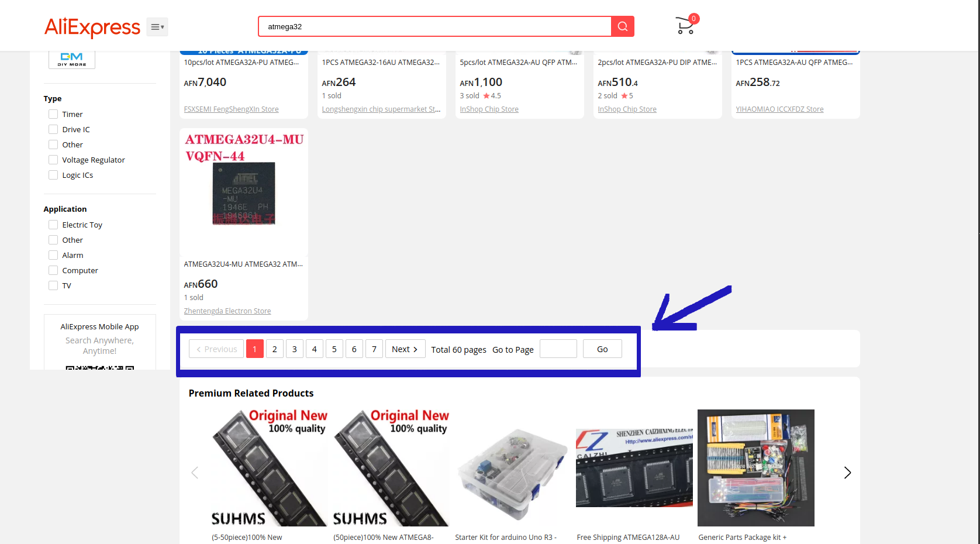Check the Electric Toy application
The width and height of the screenshot is (980, 544).
point(53,225)
